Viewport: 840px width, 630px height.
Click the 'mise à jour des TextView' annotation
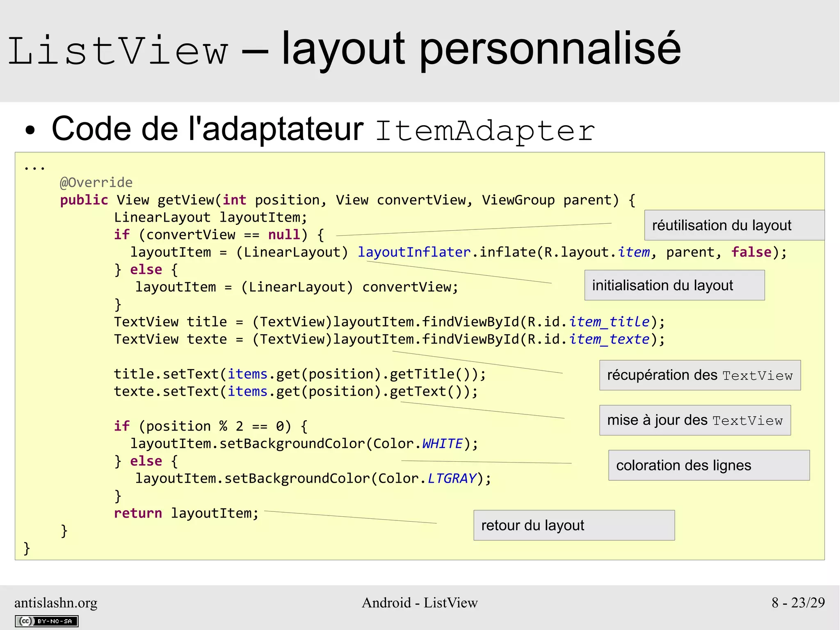click(695, 420)
